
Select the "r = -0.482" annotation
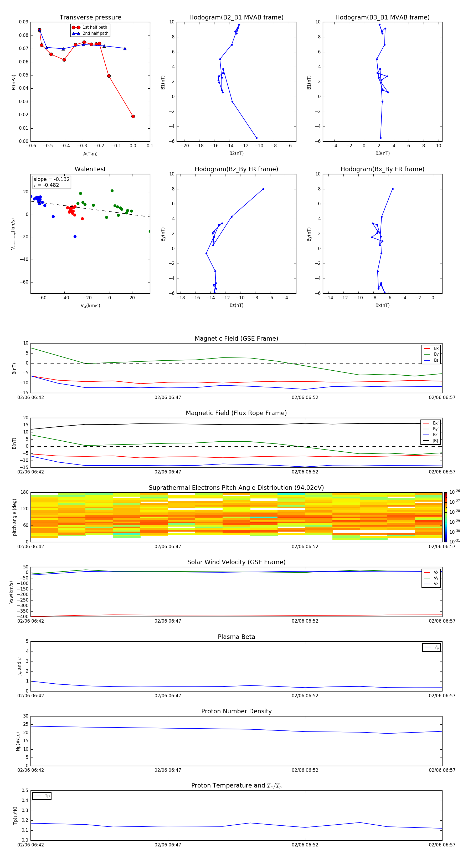[x=47, y=185]
